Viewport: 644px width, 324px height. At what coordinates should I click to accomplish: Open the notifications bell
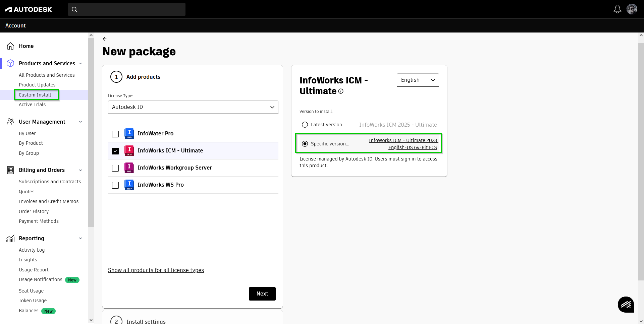617,9
